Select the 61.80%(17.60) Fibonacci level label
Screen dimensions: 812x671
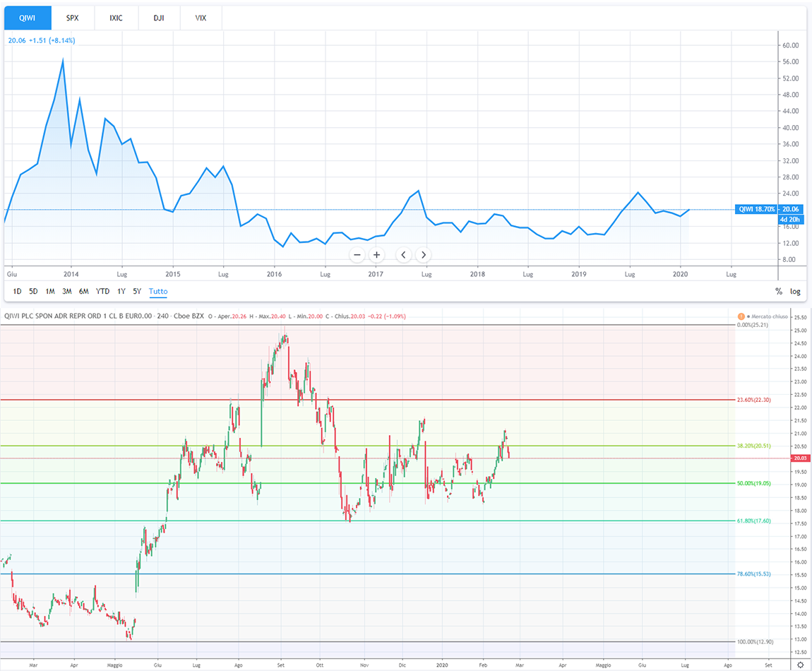point(753,521)
